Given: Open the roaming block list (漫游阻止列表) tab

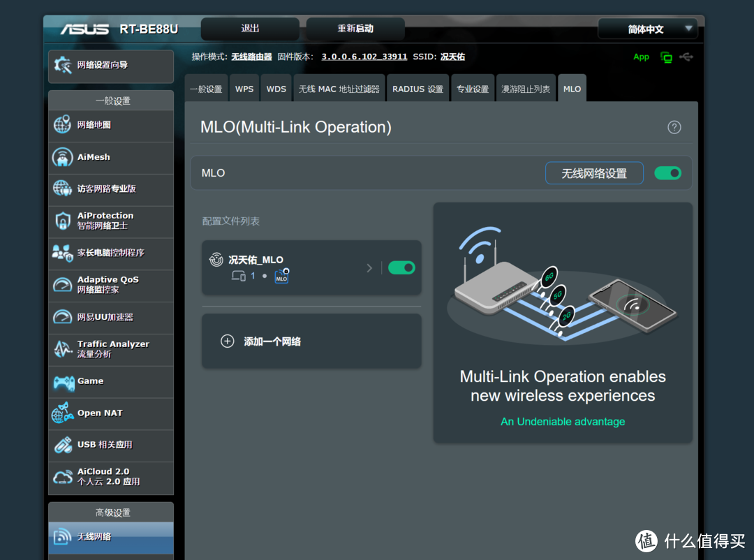Looking at the screenshot, I should (x=526, y=89).
